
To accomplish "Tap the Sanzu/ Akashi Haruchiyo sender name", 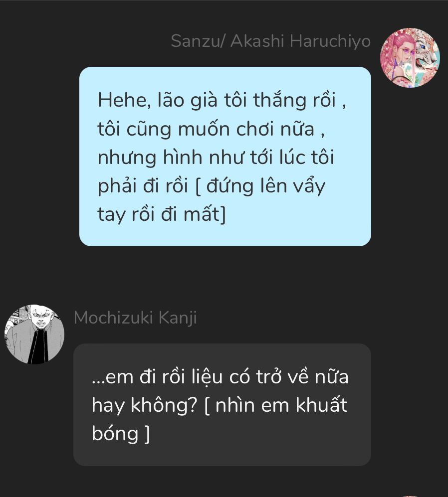I will [x=270, y=41].
